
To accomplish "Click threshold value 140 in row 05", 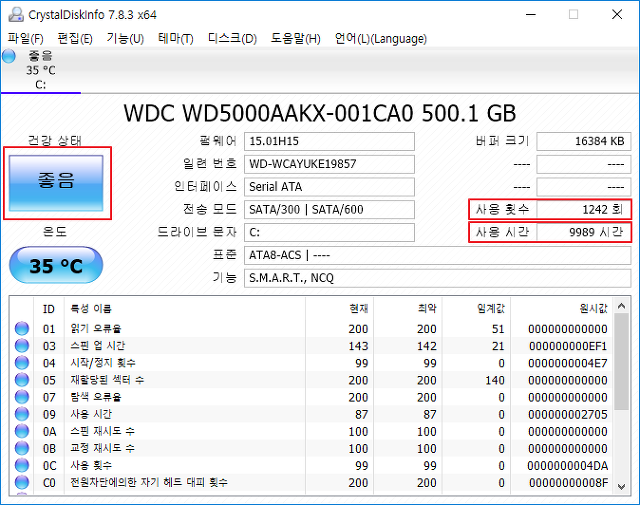I will point(495,380).
